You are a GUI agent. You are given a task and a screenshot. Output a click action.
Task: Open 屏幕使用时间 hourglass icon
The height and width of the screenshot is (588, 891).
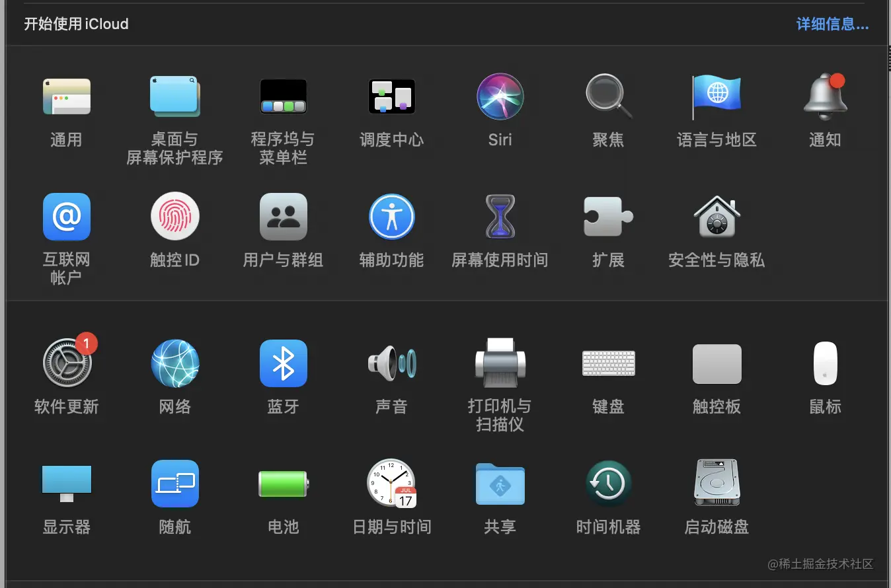pyautogui.click(x=500, y=217)
